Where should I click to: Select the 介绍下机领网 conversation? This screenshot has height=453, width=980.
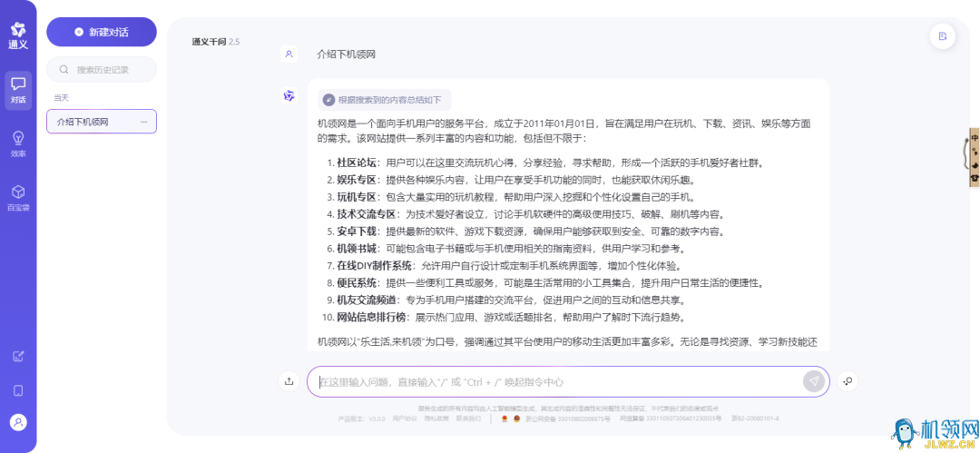coord(102,122)
